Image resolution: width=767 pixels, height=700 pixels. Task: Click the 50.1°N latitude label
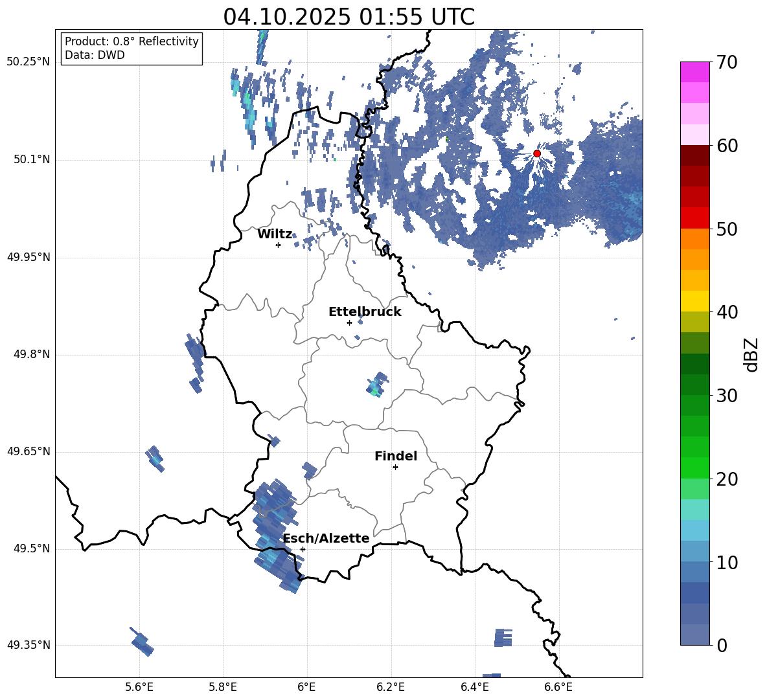[x=32, y=160]
